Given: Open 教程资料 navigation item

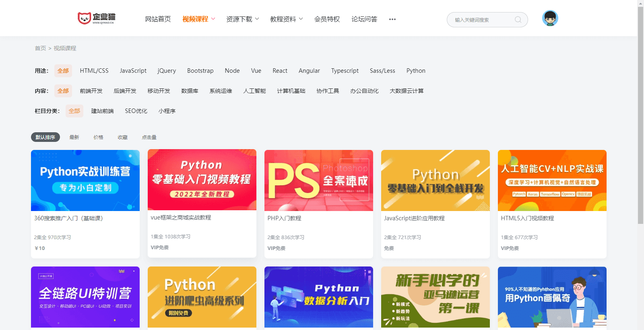Looking at the screenshot, I should coord(283,19).
